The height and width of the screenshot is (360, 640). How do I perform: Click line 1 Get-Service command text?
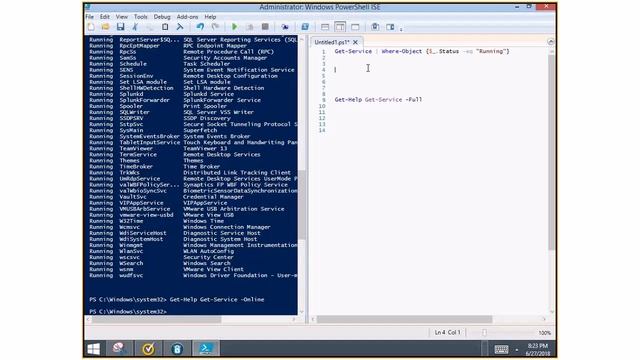[353, 51]
